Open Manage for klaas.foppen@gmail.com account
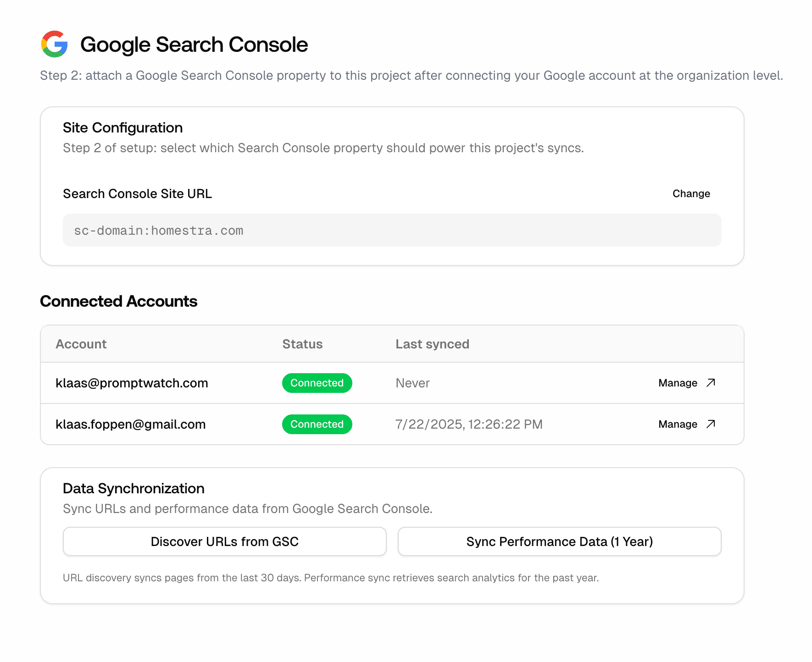 point(678,424)
